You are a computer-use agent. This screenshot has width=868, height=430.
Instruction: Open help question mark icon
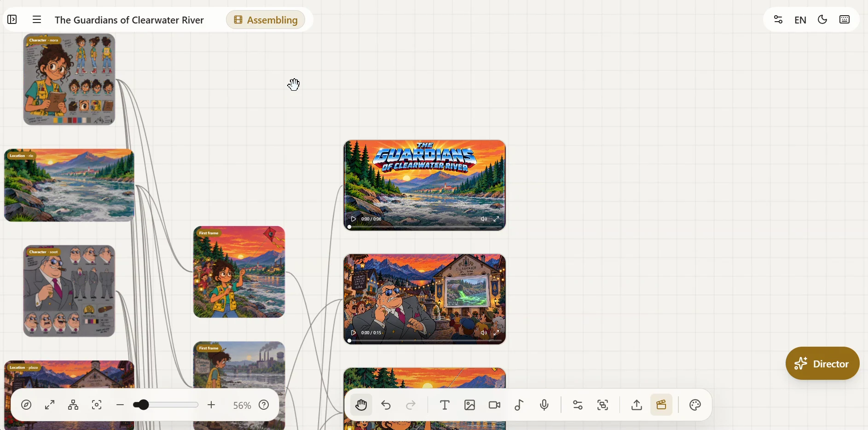(x=264, y=405)
